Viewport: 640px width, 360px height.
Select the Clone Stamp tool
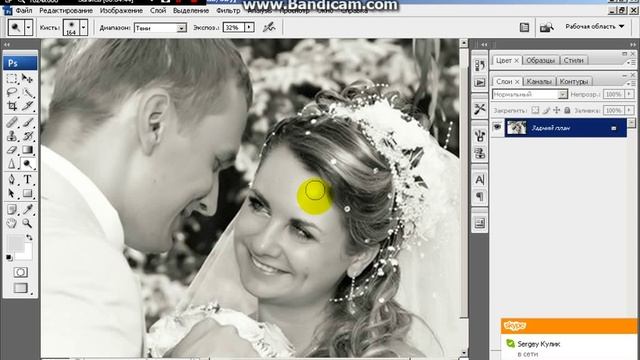[x=12, y=136]
